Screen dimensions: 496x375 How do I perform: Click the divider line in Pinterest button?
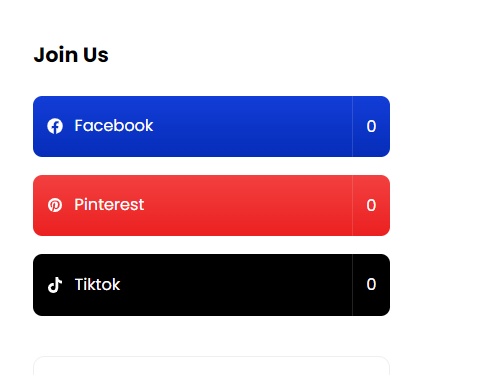coord(352,205)
